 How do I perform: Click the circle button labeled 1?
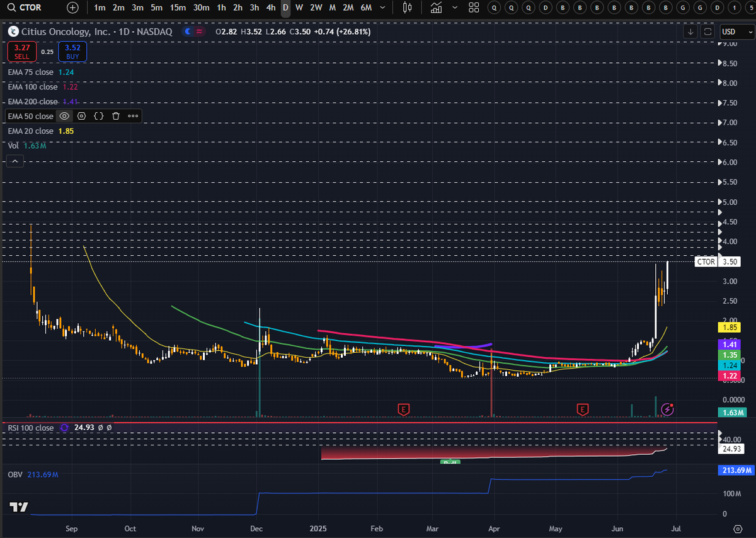(733, 8)
